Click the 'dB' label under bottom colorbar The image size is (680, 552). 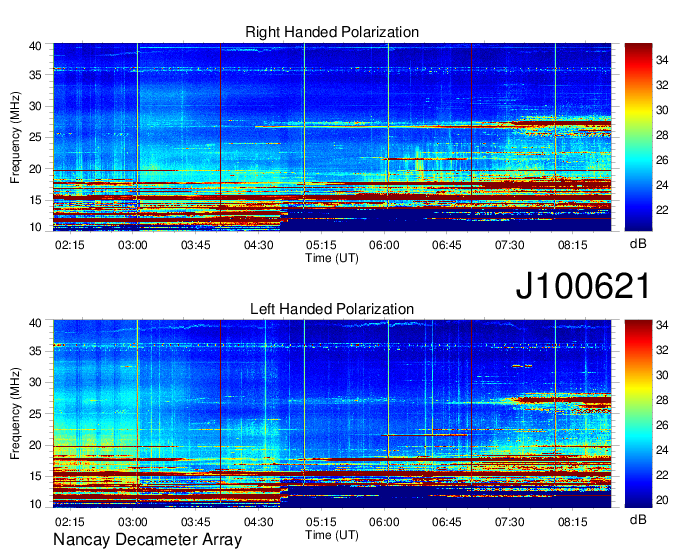(x=638, y=519)
